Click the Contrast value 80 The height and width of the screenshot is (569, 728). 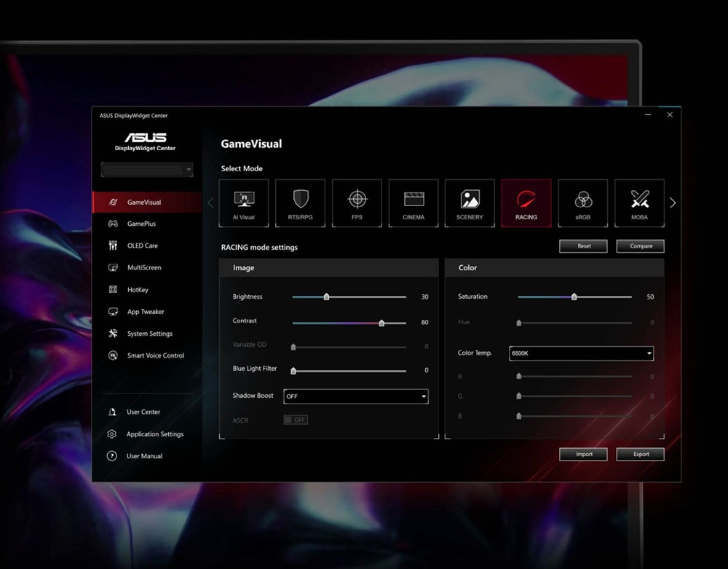point(425,322)
